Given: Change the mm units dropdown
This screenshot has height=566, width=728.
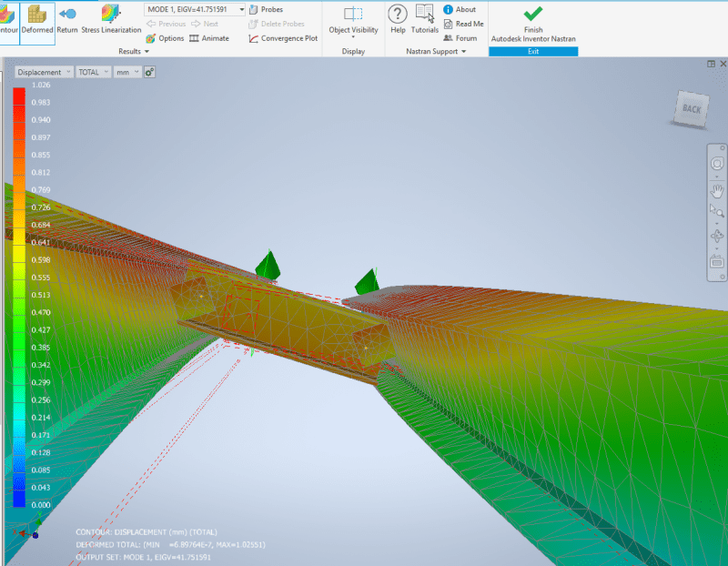Looking at the screenshot, I should tap(127, 72).
